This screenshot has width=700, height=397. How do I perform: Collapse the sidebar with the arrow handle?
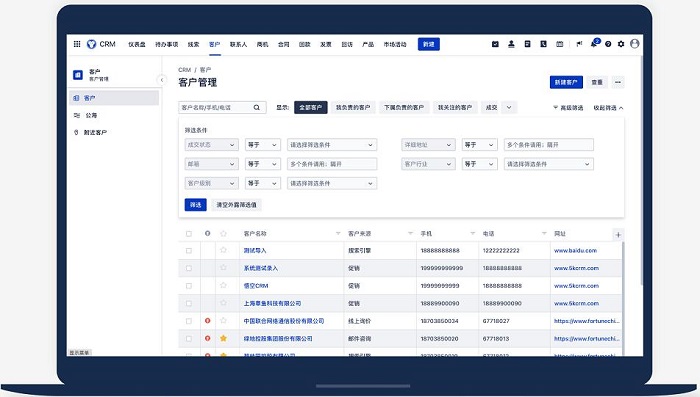tap(162, 80)
